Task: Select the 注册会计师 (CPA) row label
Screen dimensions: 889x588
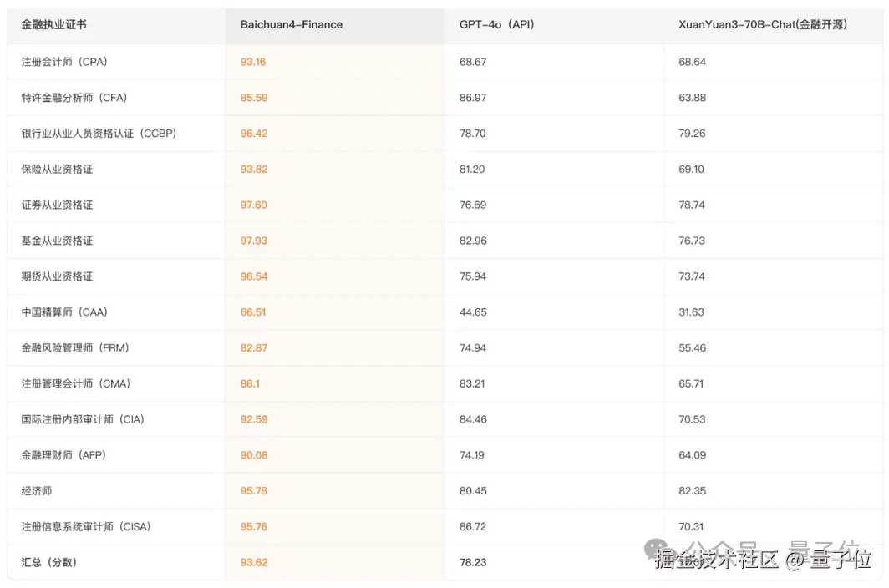Action: tap(64, 62)
